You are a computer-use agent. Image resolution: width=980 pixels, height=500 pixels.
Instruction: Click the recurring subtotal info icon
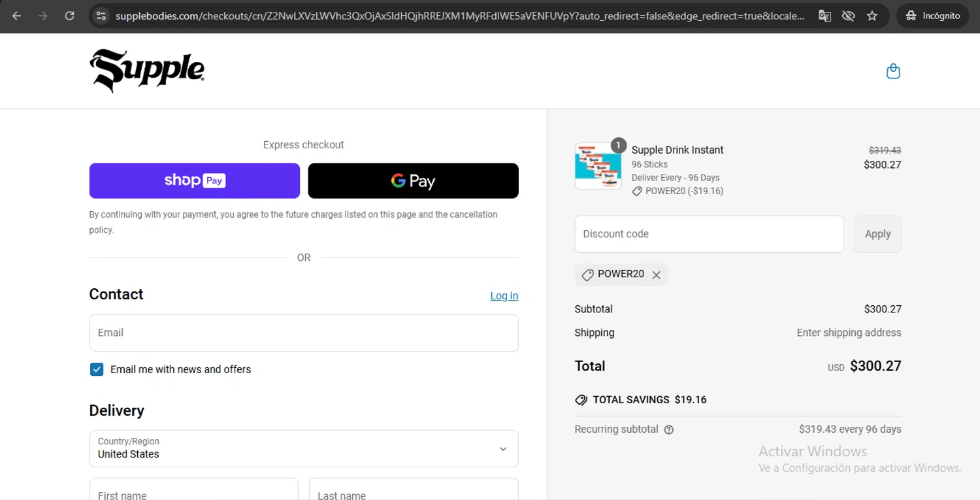click(x=668, y=430)
